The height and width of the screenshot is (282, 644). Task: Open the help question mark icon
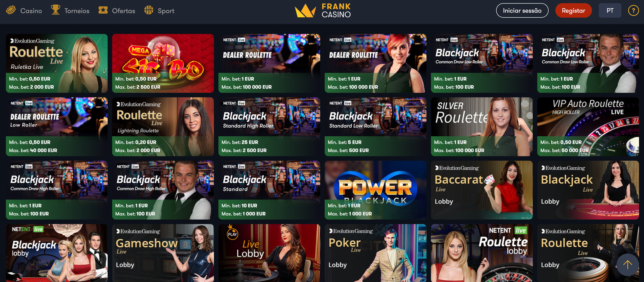click(633, 11)
